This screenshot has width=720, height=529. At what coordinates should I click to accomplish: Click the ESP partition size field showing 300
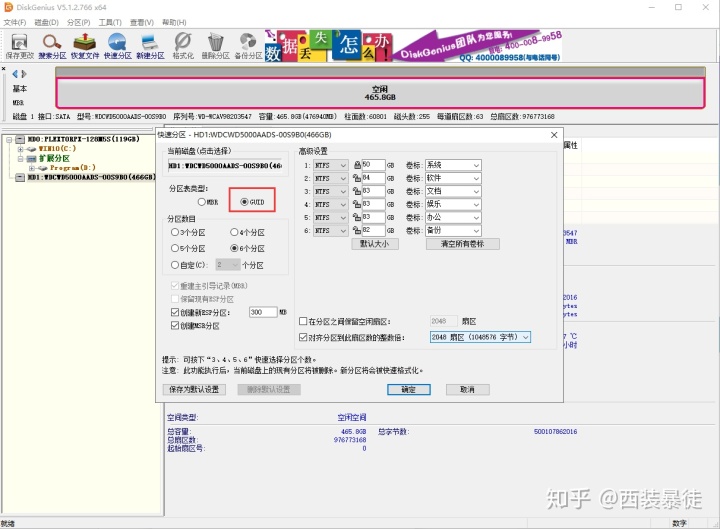[263, 312]
